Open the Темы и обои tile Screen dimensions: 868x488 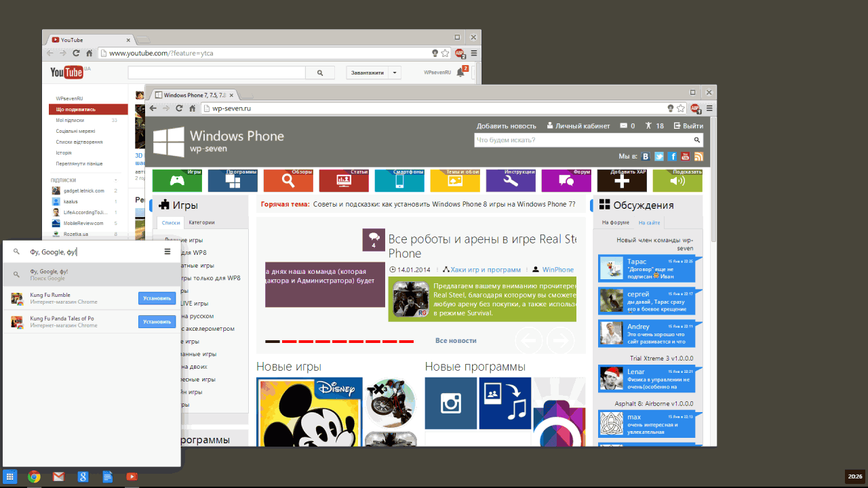[455, 180]
